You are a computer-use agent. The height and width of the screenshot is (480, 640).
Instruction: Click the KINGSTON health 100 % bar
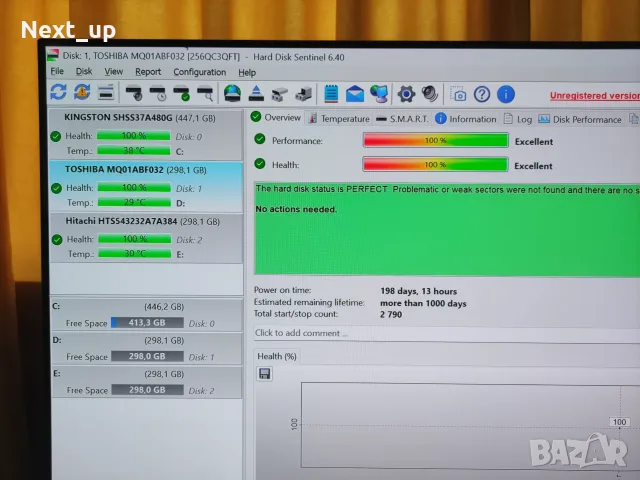pyautogui.click(x=133, y=136)
